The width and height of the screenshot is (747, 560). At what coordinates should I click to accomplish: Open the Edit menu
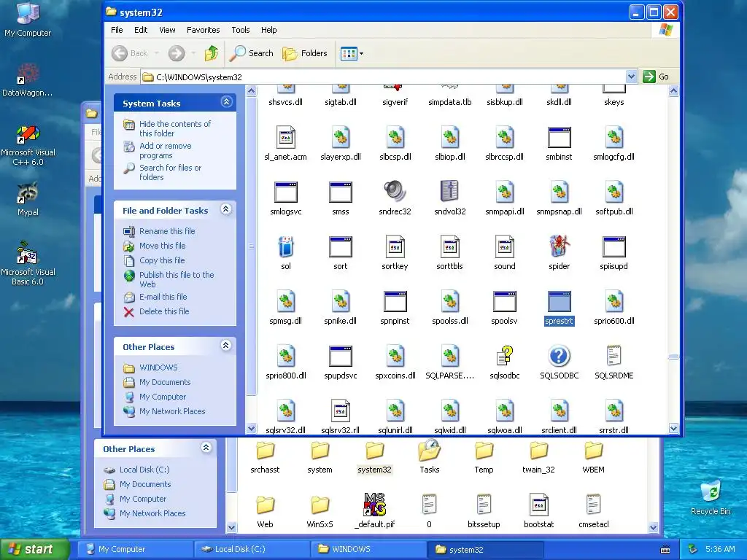click(141, 30)
